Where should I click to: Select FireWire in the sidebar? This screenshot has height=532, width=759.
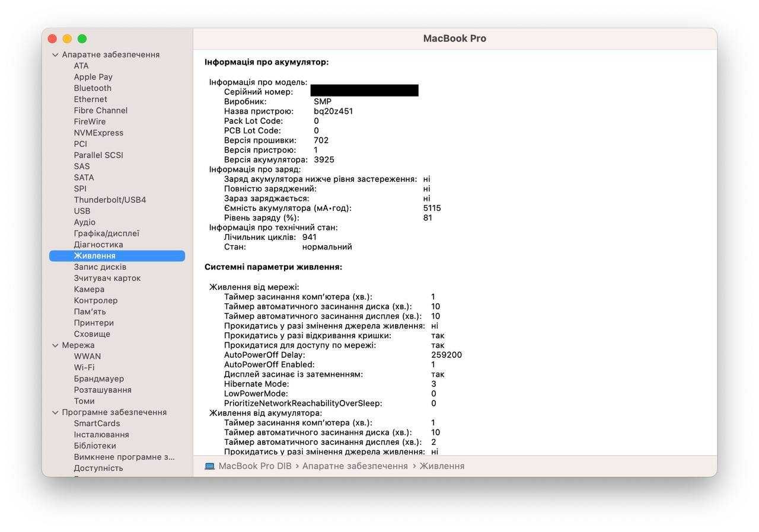pos(90,121)
